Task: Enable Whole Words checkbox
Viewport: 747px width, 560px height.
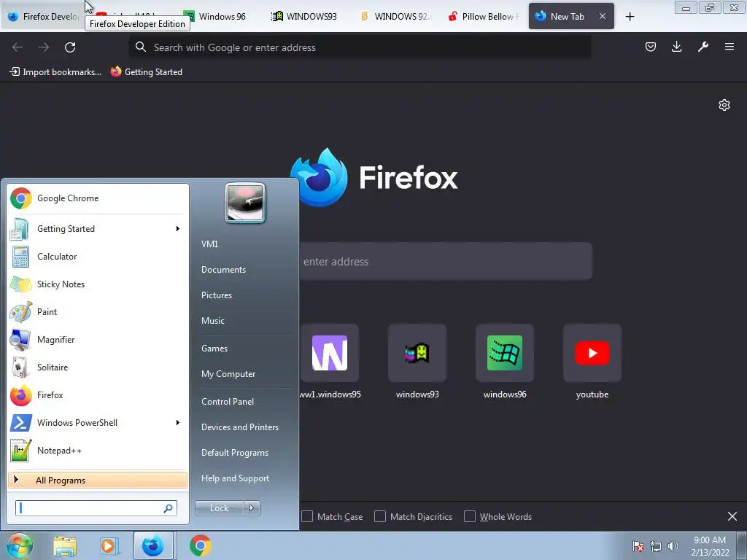Action: tap(470, 517)
